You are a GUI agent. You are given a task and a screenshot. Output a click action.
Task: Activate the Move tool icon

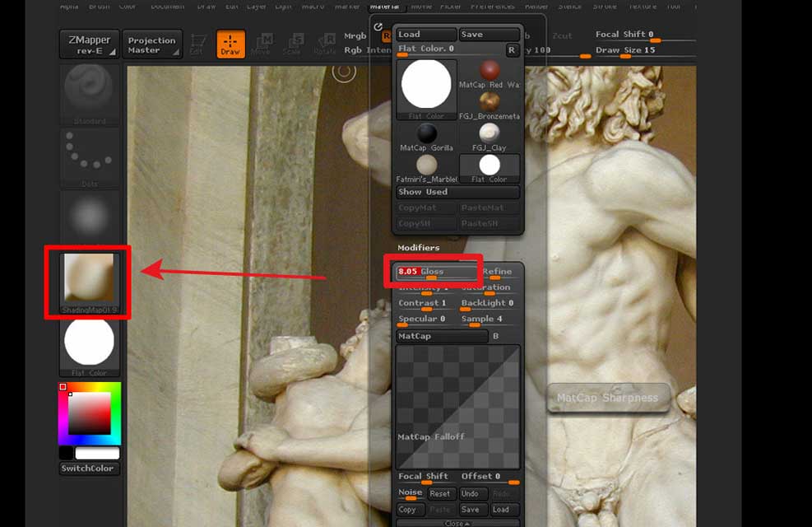tap(263, 43)
